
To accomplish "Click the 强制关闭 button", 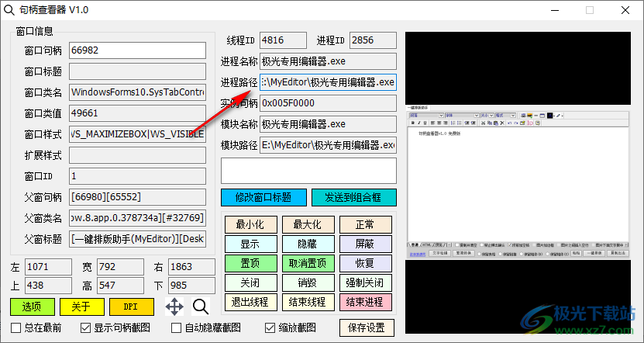I will 366,282.
